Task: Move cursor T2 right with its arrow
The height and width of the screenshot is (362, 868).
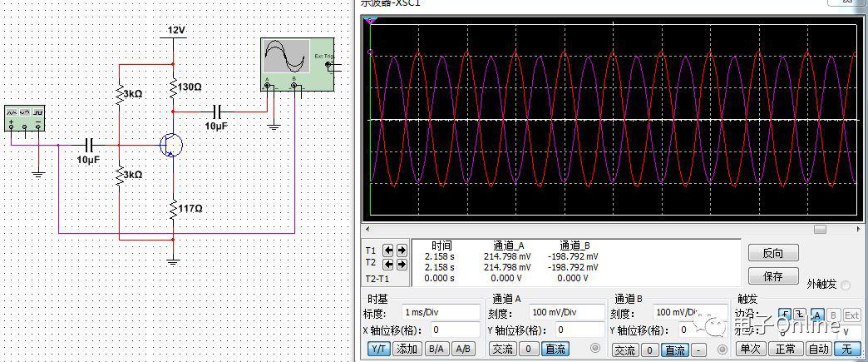Action: [402, 264]
